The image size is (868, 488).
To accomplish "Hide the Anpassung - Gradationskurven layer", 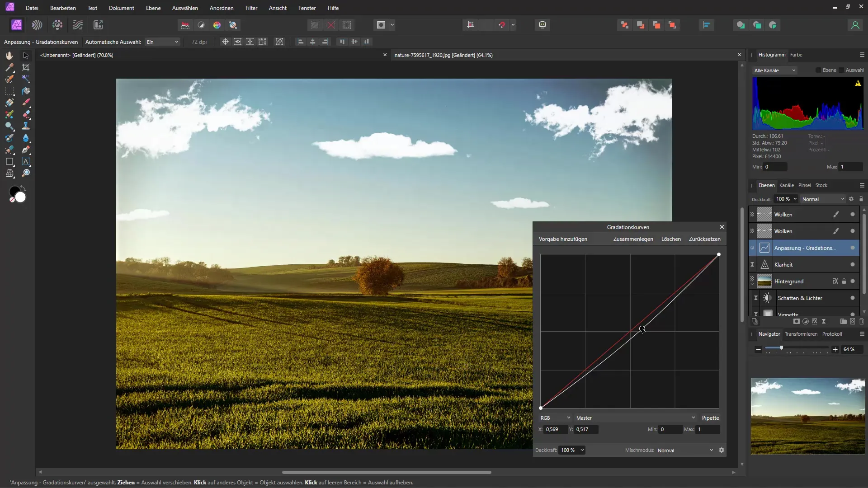I will tap(853, 248).
